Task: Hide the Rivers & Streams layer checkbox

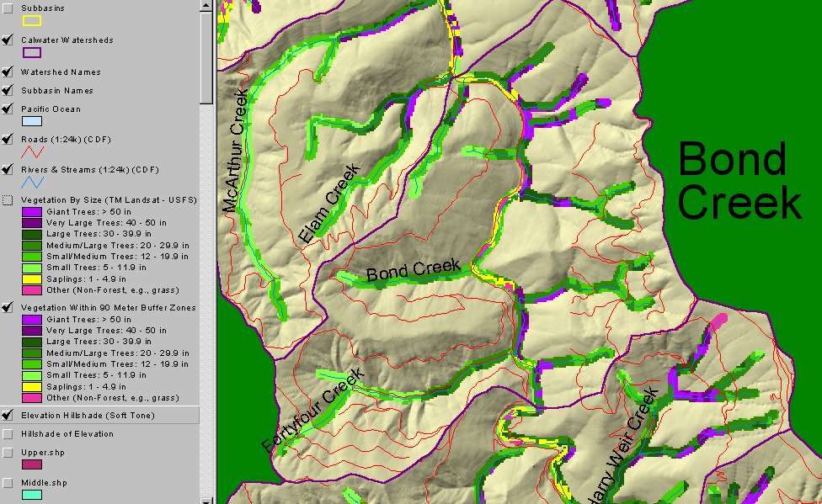Action: (8, 169)
